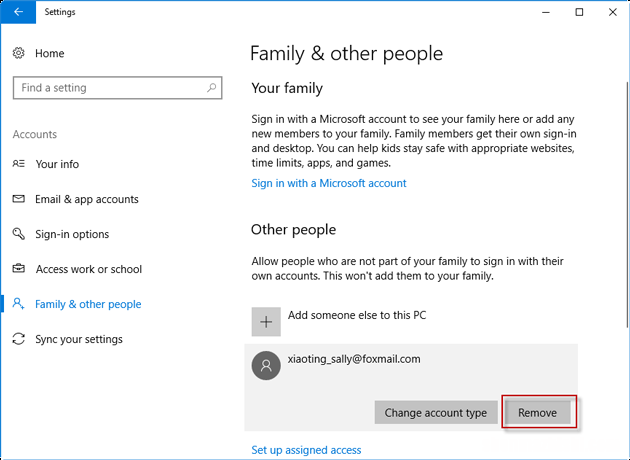Click the Email & app accounts envelope icon
The height and width of the screenshot is (460, 630).
point(18,199)
